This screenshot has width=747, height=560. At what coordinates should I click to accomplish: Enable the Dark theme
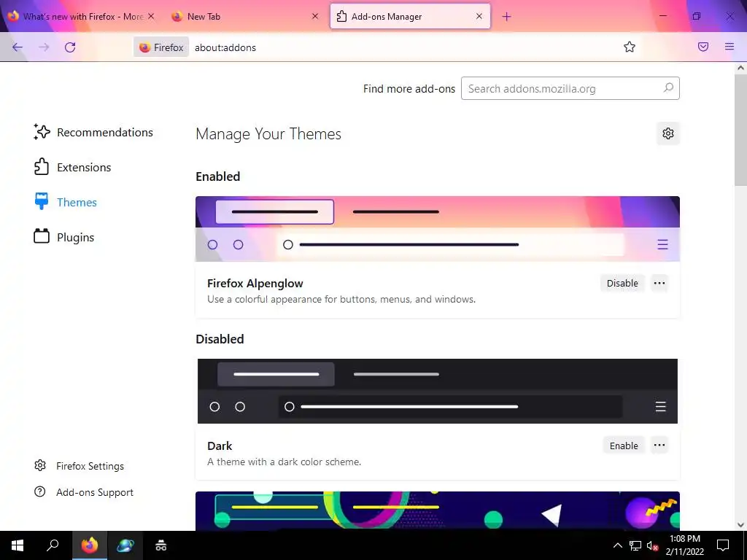pos(624,446)
